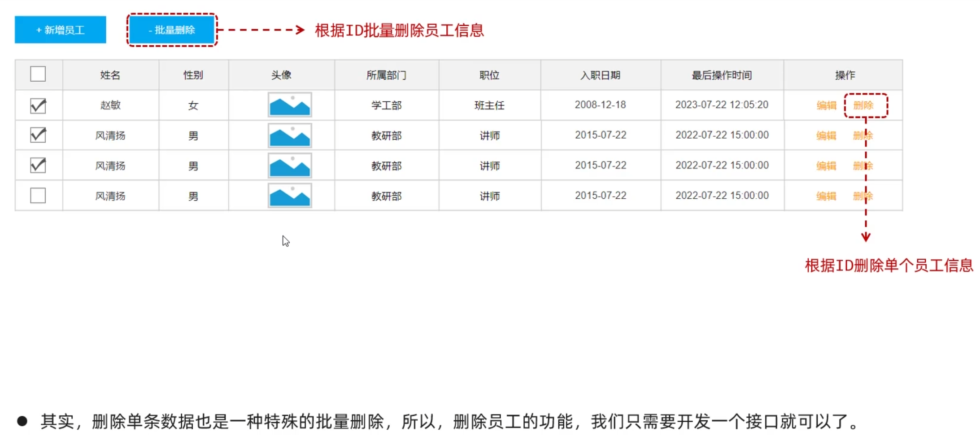This screenshot has height=445, width=980.
Task: Click 编辑 link for 赵敏
Action: (x=826, y=105)
